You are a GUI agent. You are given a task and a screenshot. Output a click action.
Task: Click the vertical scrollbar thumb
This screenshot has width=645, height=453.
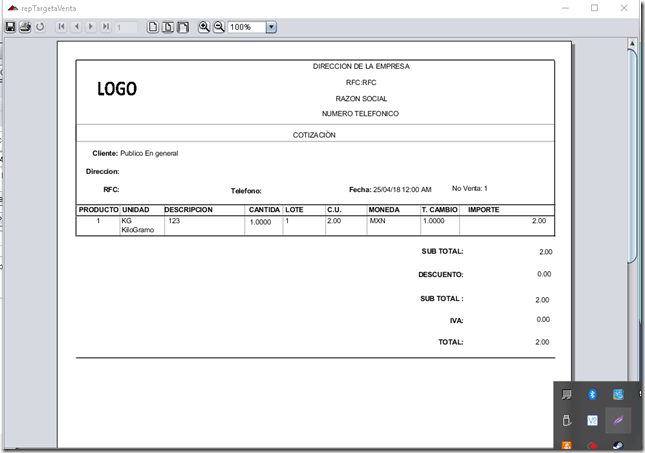(x=632, y=150)
